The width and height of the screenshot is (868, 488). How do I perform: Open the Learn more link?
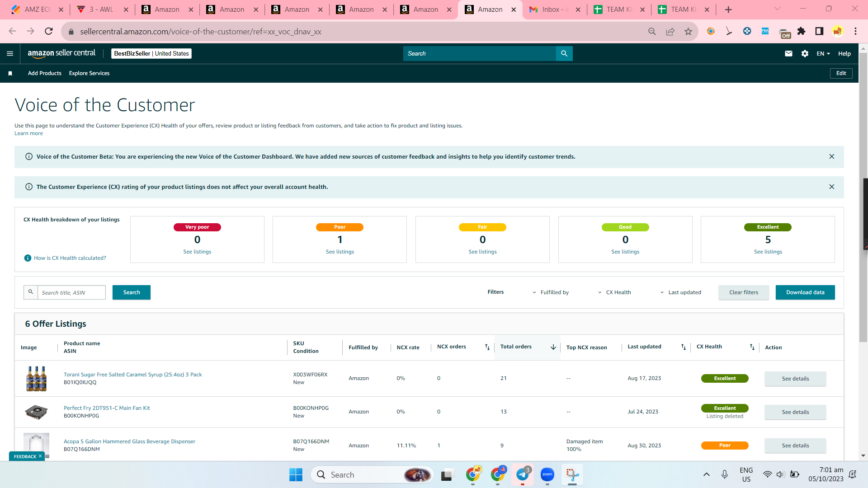click(x=28, y=133)
